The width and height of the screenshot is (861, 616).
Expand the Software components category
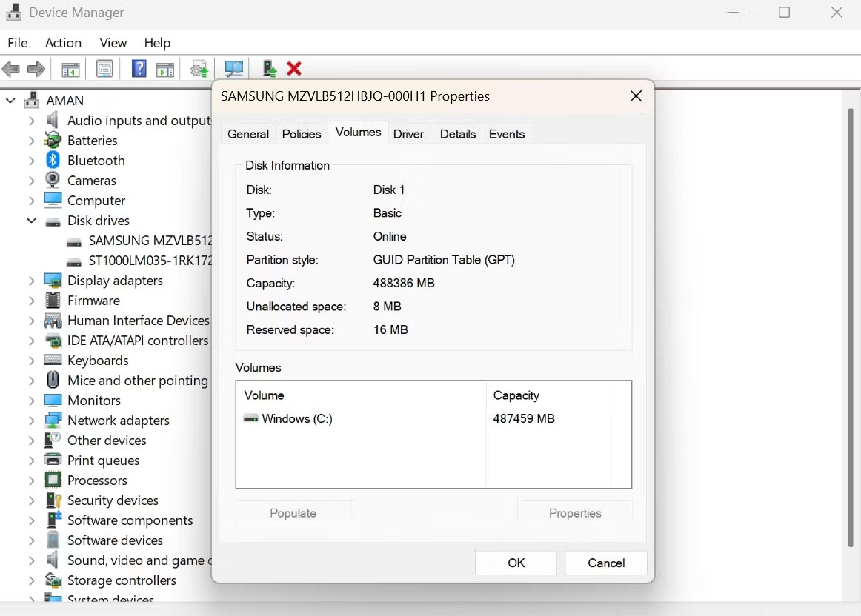(x=31, y=520)
